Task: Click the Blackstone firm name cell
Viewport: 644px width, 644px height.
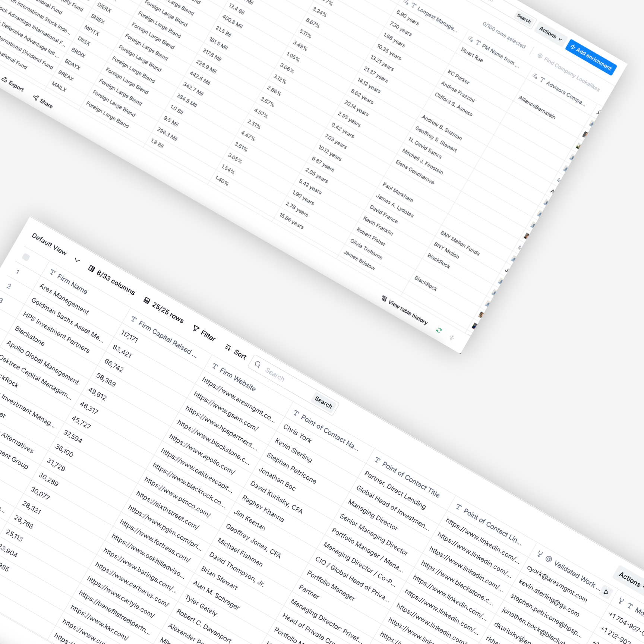Action: [x=29, y=335]
